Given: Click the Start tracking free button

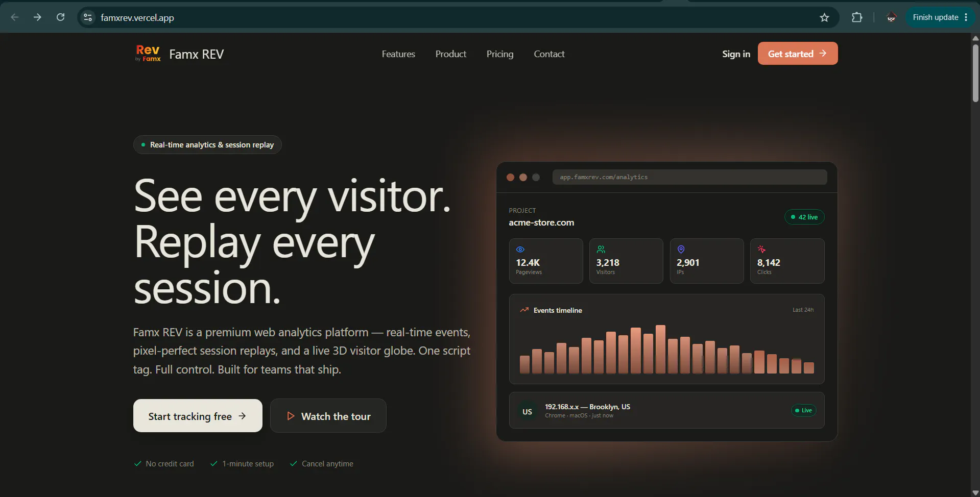Looking at the screenshot, I should tap(198, 416).
